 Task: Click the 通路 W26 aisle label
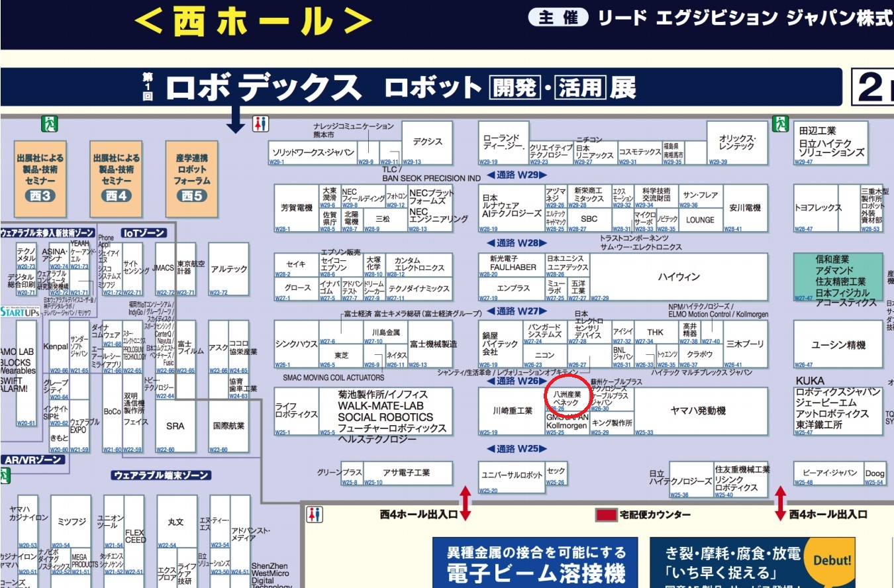click(x=517, y=381)
